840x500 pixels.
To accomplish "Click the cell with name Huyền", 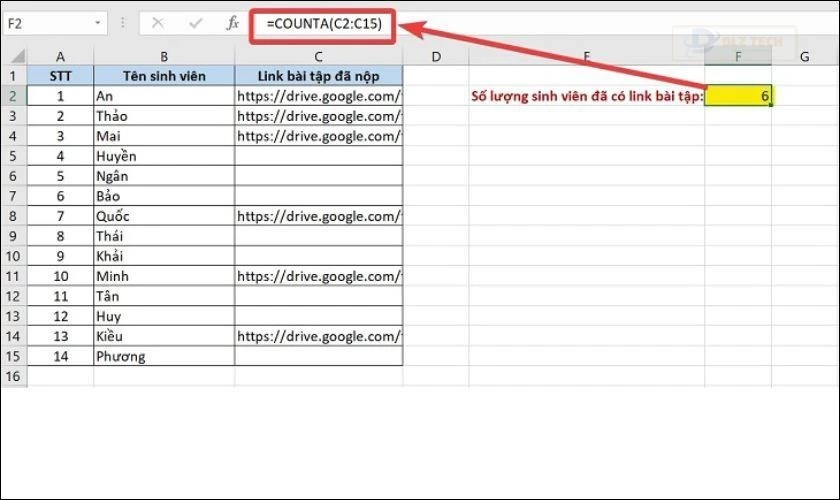I will [x=164, y=156].
